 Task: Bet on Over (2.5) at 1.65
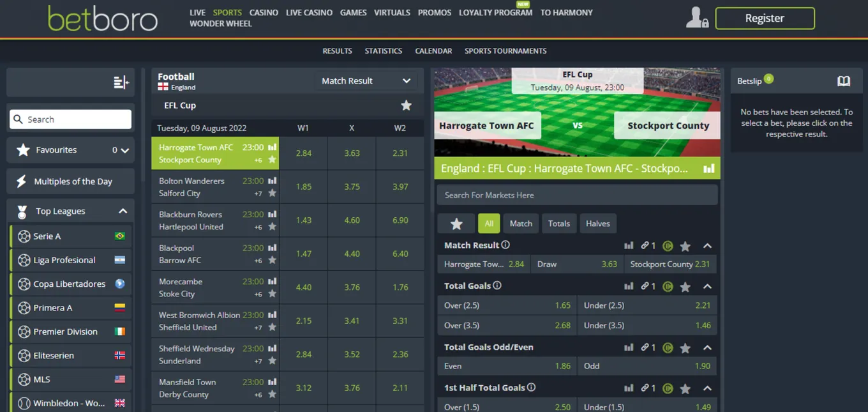507,305
